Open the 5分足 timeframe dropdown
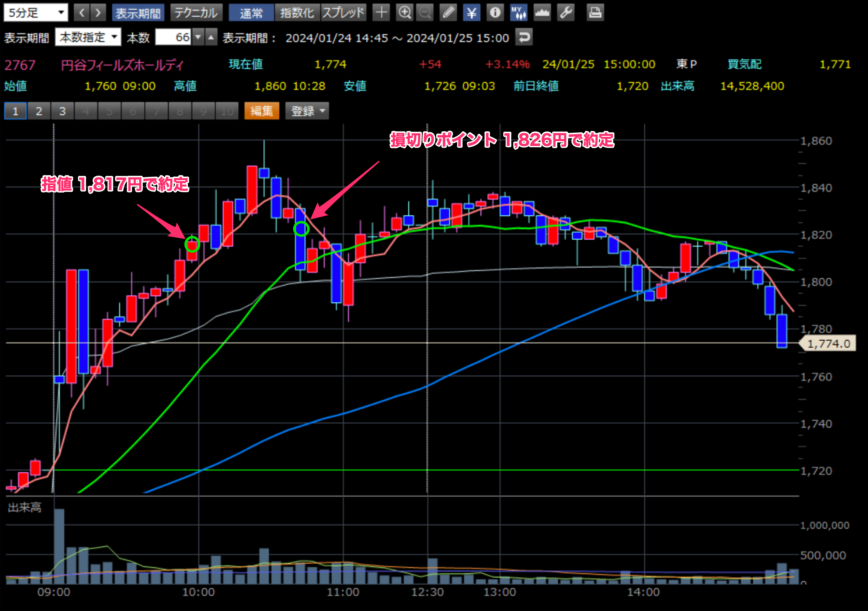This screenshot has width=868, height=611. 36,13
